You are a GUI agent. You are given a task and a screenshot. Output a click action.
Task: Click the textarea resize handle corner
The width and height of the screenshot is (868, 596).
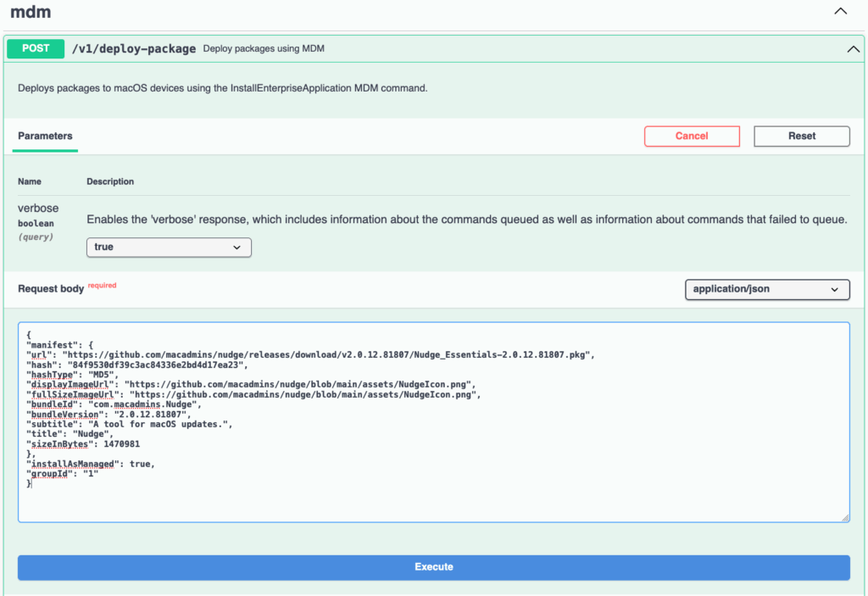click(x=844, y=517)
